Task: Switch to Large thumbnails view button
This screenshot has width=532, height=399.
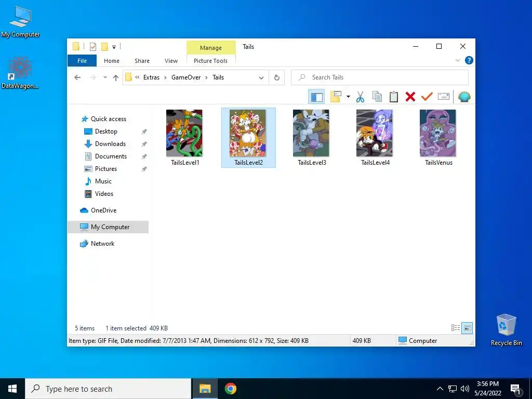Action: click(x=467, y=328)
